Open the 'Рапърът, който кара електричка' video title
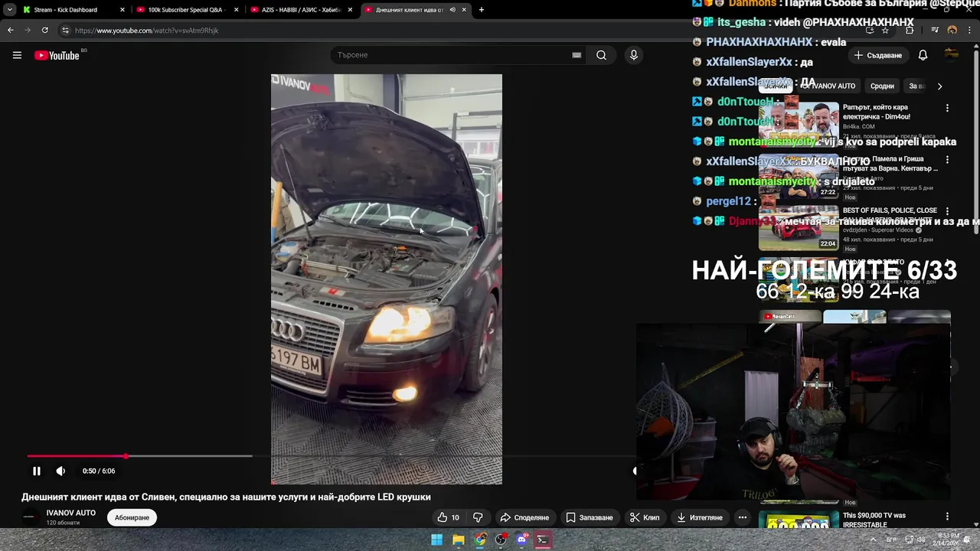The width and height of the screenshot is (980, 551). click(877, 112)
